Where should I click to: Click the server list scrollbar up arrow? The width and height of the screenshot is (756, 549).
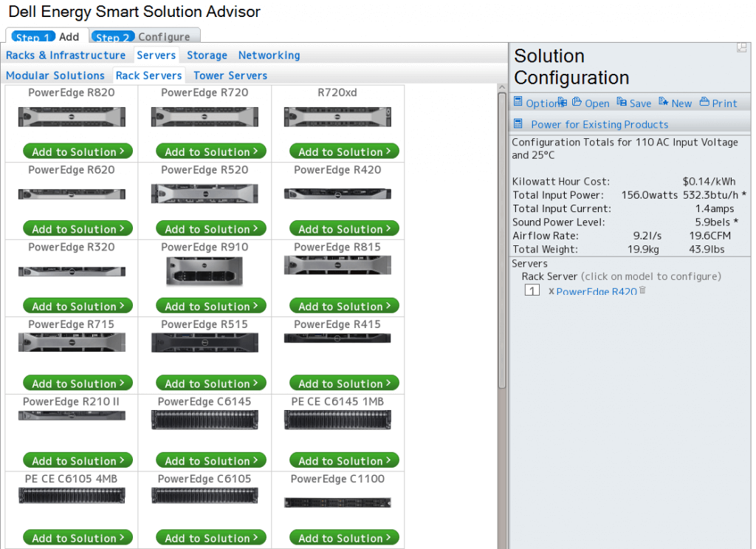click(502, 88)
